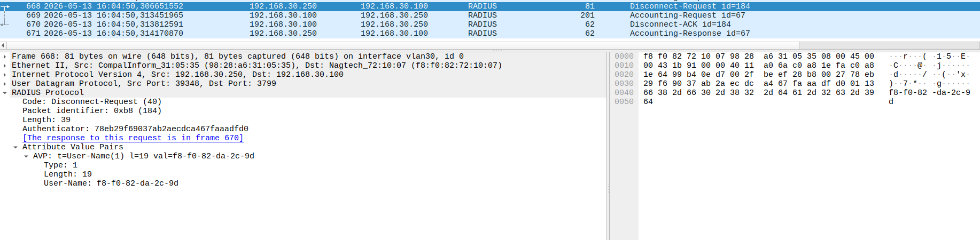
Task: Click Code: Disconnect-Request (40) field
Action: 92,101
